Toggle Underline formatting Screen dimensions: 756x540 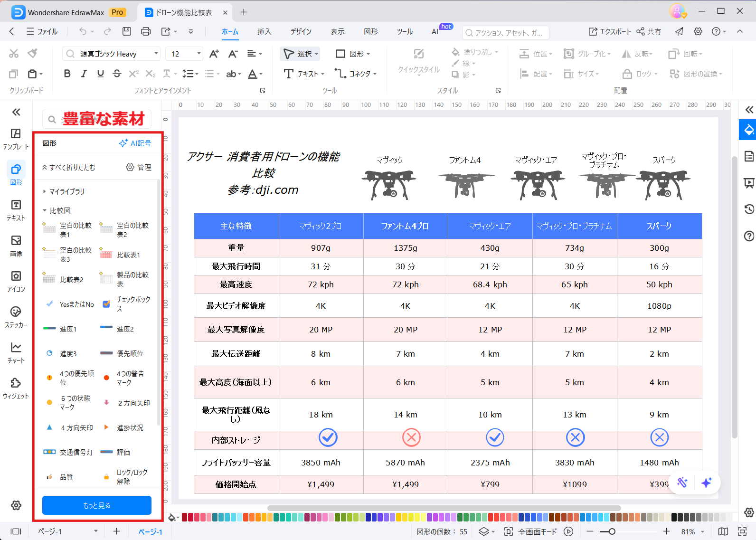[100, 74]
